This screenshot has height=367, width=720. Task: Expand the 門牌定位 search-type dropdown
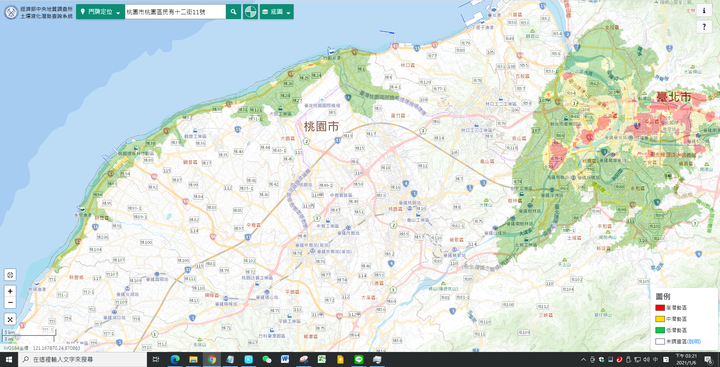pyautogui.click(x=101, y=12)
